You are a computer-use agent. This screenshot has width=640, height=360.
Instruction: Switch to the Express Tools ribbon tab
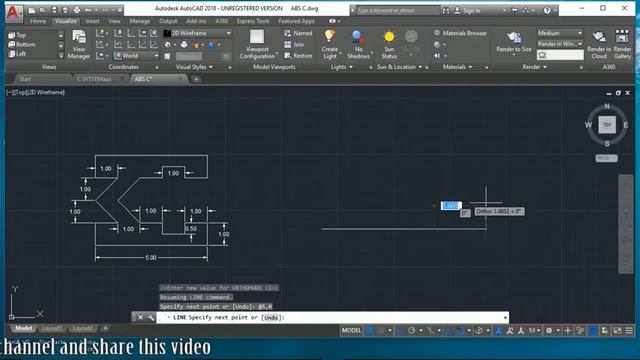click(x=253, y=21)
